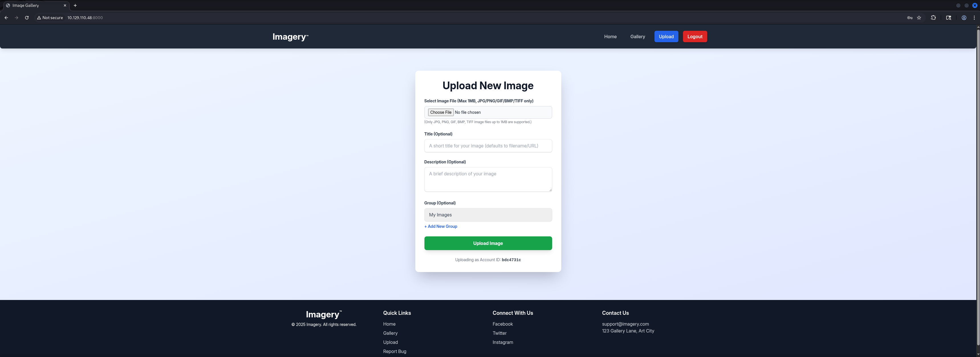980x357 pixels.
Task: Click the green Upload Image button
Action: pyautogui.click(x=488, y=243)
